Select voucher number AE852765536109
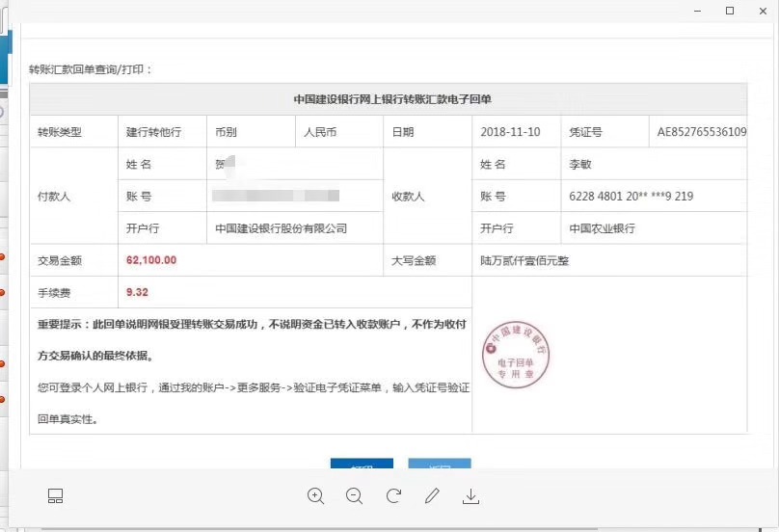779x532 pixels. click(x=702, y=132)
